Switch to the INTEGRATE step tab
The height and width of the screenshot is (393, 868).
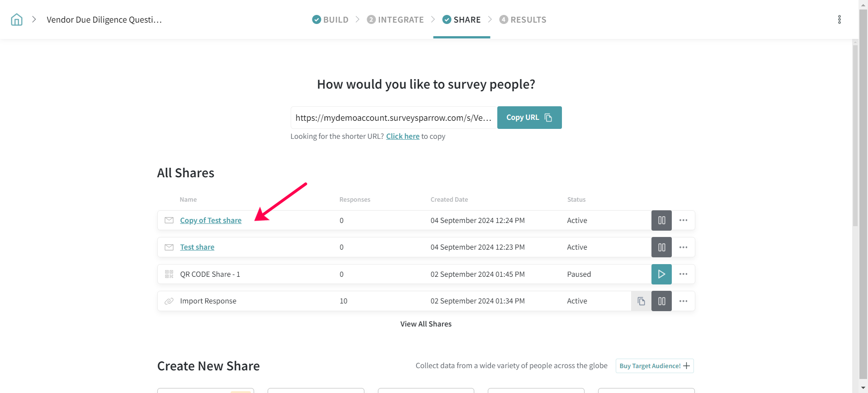point(396,19)
